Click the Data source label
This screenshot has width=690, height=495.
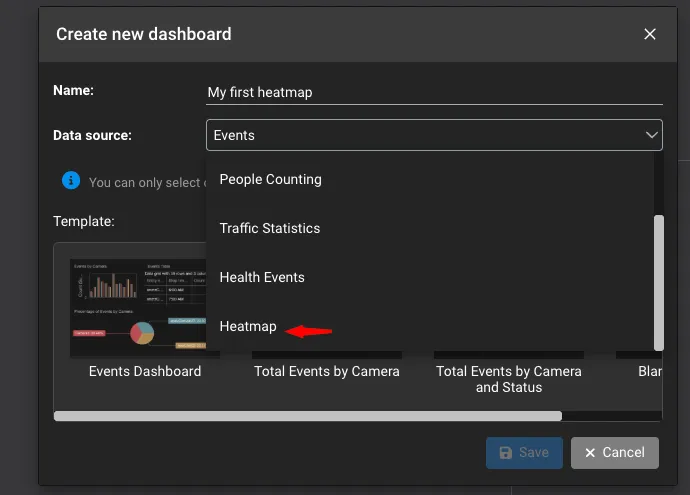[x=92, y=135]
